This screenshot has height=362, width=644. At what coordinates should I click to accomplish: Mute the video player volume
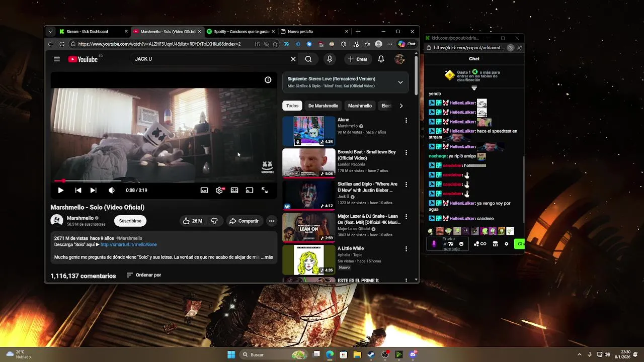[x=111, y=191]
